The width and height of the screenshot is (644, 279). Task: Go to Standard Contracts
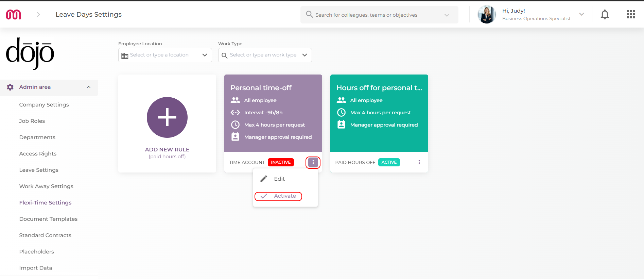click(x=45, y=235)
